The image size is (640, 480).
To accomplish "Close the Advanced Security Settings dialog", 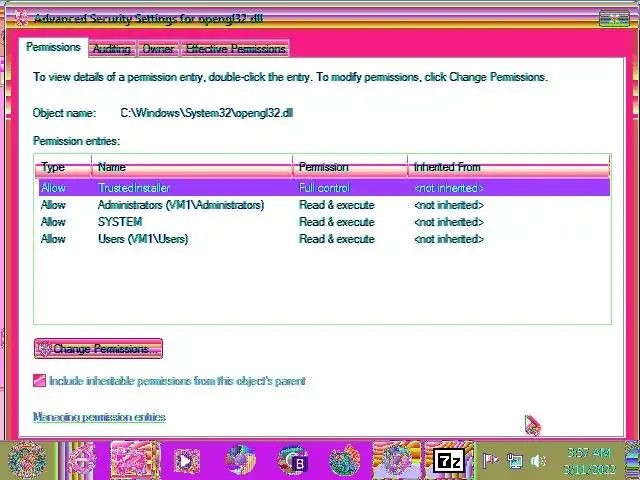I will point(614,18).
